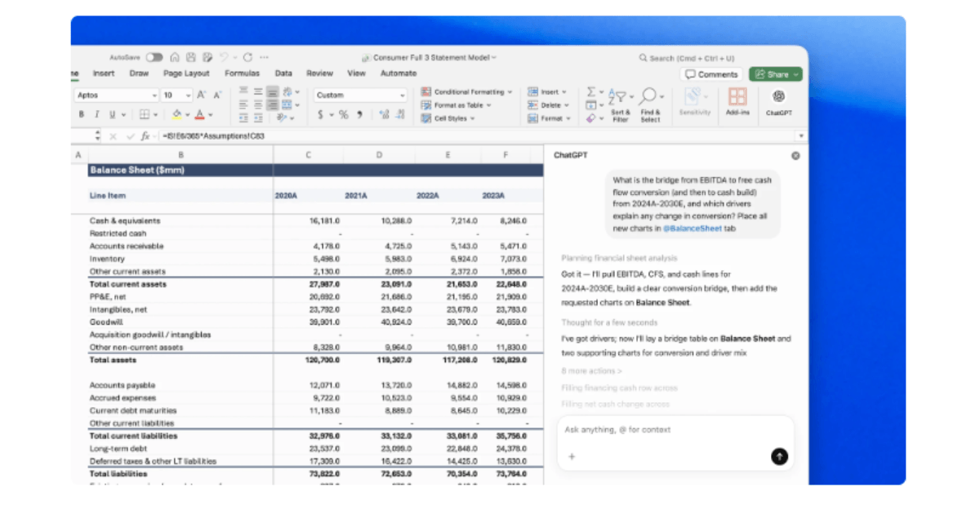Toggle Italic formatting
This screenshot has width=980, height=514.
pyautogui.click(x=96, y=115)
